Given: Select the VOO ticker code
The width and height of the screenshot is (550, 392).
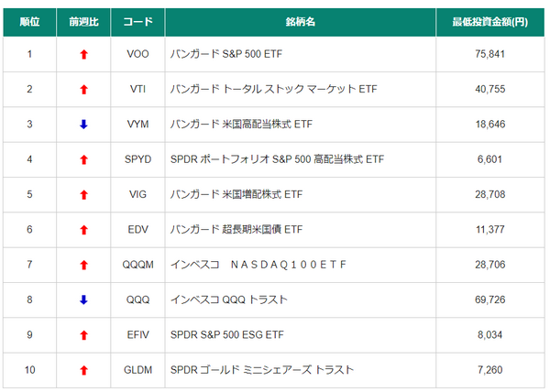Looking at the screenshot, I should (x=137, y=54).
